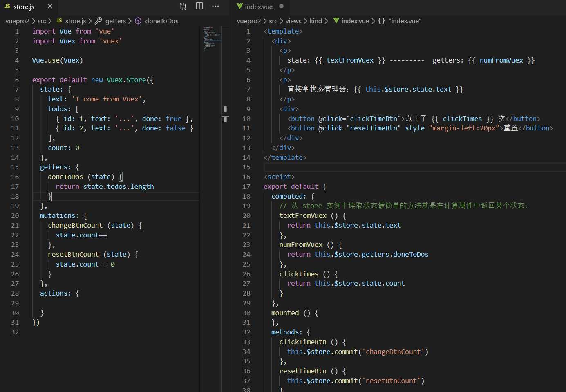Click the opening '<template>' tag in index.vue
This screenshot has width=566, height=392.
(x=283, y=31)
